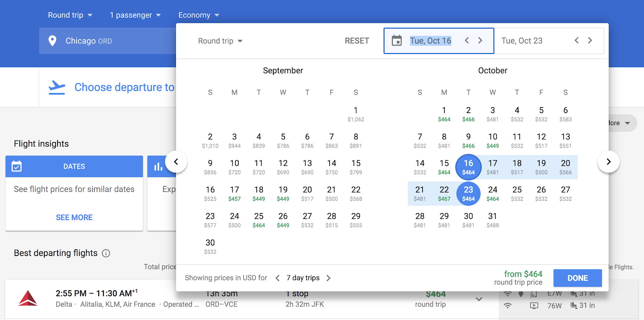Select October 27 priced $532
This screenshot has width=644, height=320.
pyautogui.click(x=566, y=194)
